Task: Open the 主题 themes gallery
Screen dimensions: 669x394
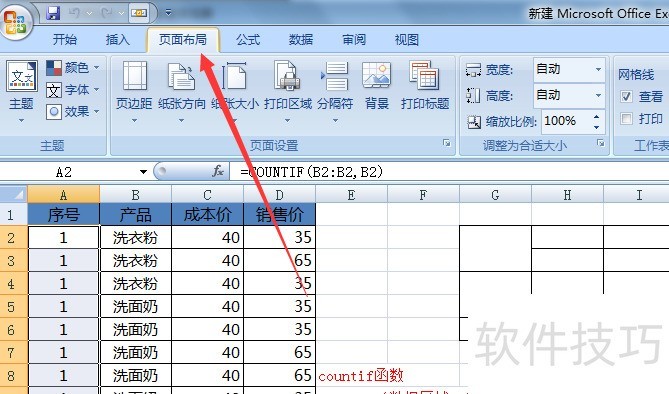Action: [21, 91]
